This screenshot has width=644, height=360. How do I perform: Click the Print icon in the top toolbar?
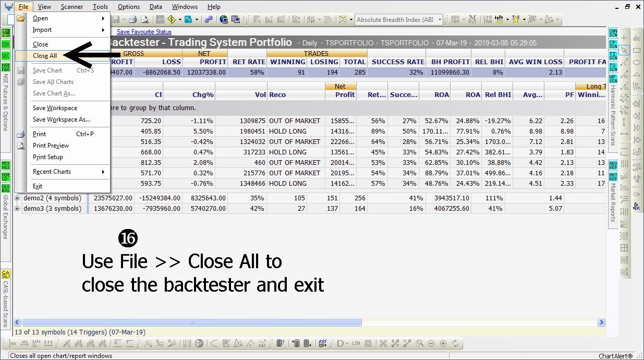[x=132, y=19]
